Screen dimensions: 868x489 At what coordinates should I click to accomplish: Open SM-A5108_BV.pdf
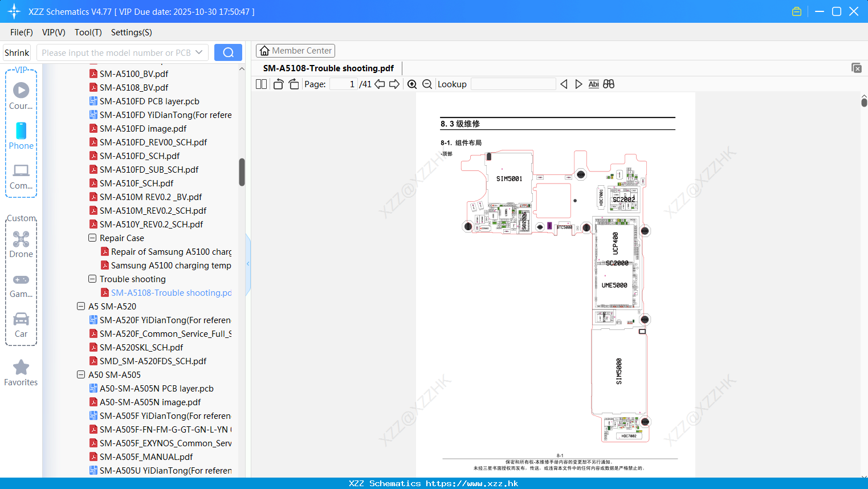coord(134,87)
